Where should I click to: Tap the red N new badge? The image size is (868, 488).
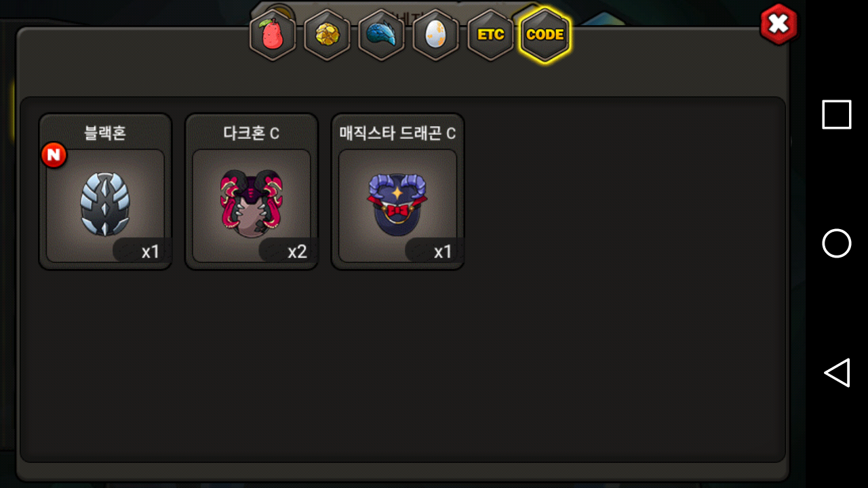(54, 155)
